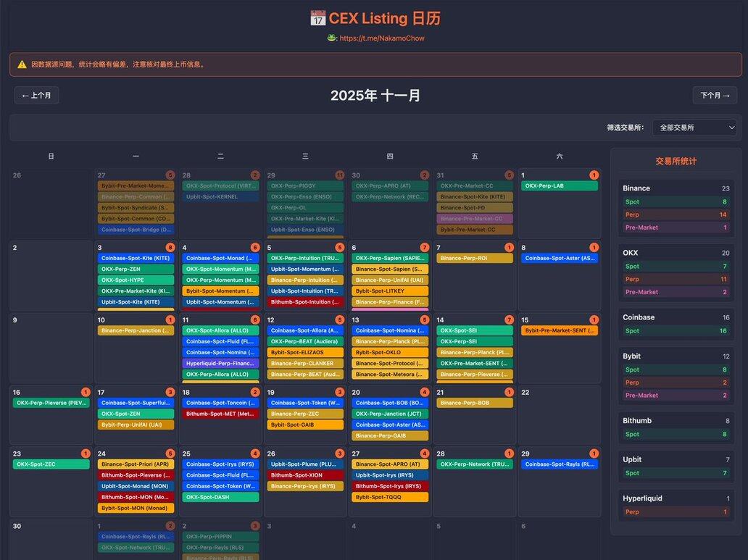Select the OKX-Perp-LAB event on November 1
This screenshot has height=560, width=748.
point(559,186)
